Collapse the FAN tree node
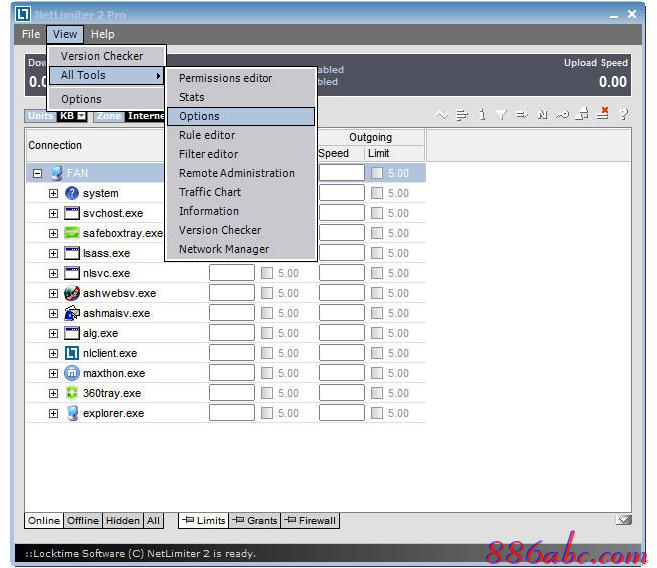 [x=37, y=173]
